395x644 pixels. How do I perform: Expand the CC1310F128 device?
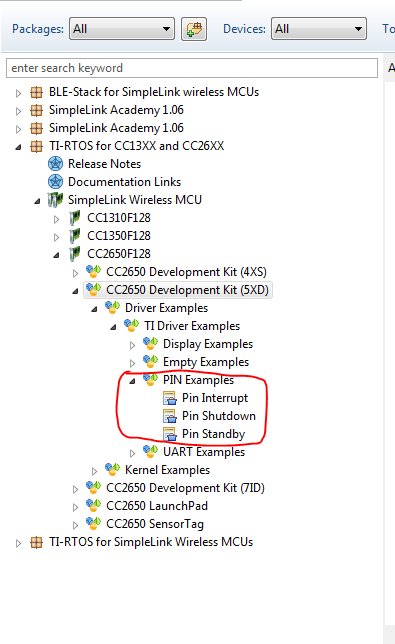[x=56, y=219]
